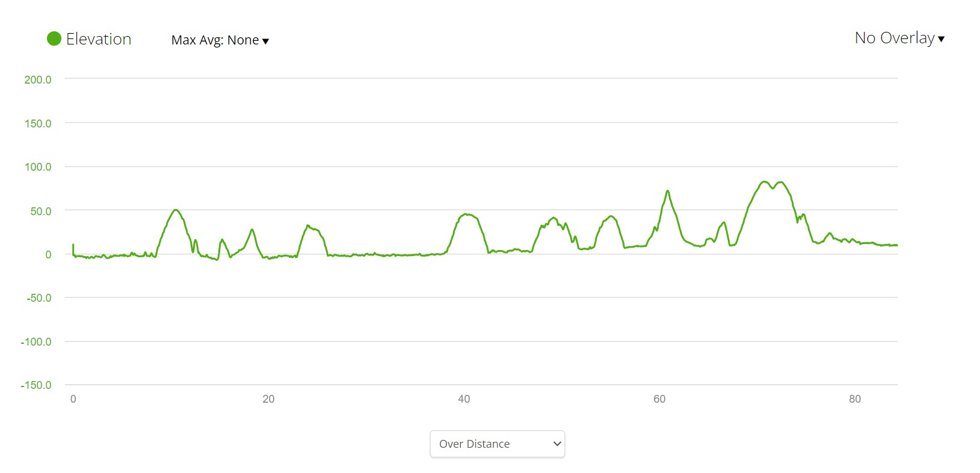Expand the No Overlay menu

tap(899, 38)
